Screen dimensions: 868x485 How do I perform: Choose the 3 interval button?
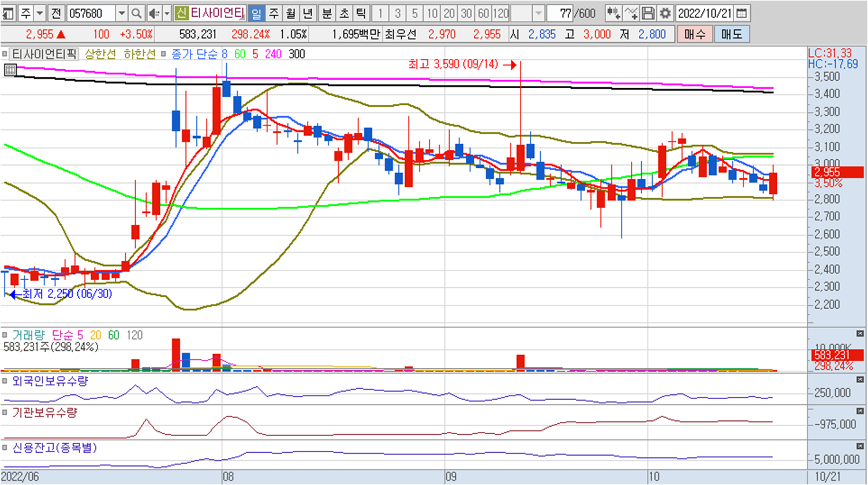tap(398, 13)
